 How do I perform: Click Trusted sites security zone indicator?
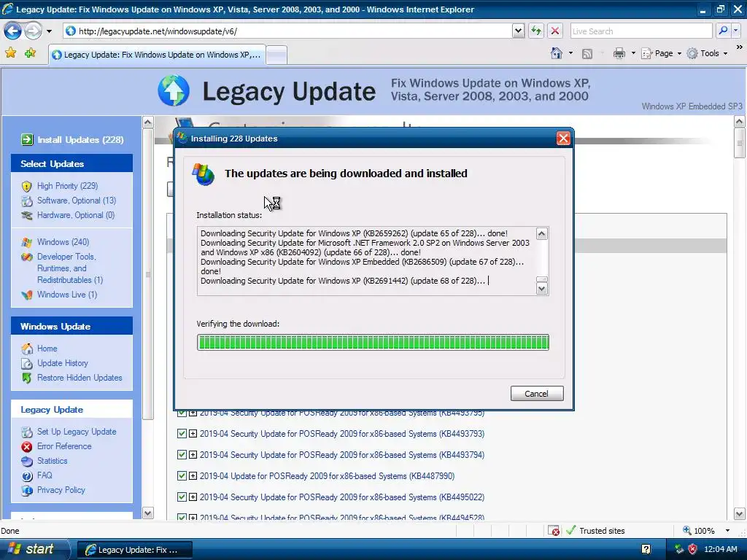point(595,531)
